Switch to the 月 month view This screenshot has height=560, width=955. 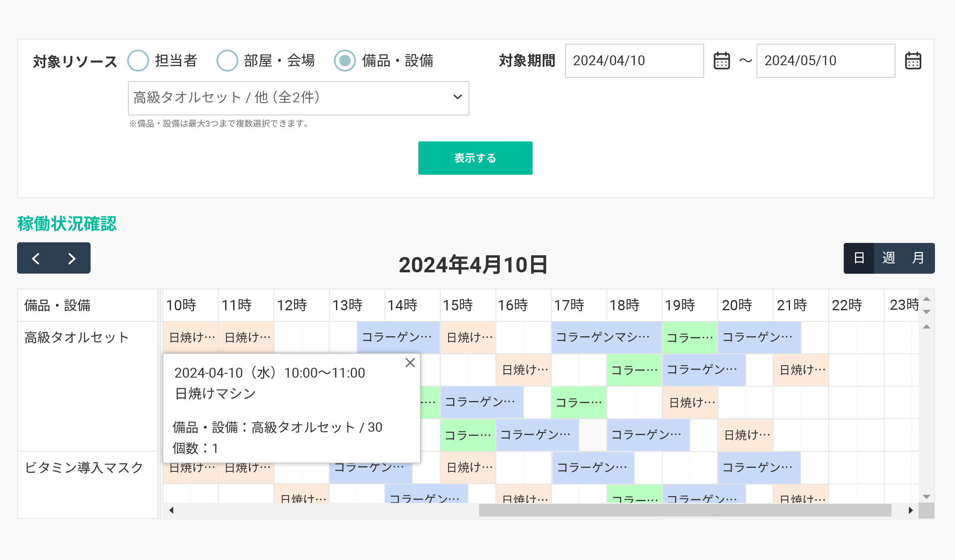[x=917, y=258]
